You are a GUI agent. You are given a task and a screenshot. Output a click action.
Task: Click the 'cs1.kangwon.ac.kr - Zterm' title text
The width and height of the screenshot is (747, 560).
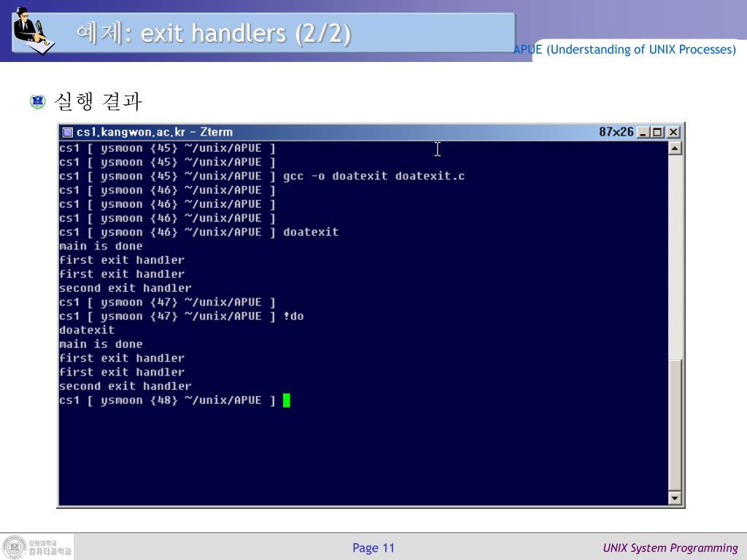155,132
